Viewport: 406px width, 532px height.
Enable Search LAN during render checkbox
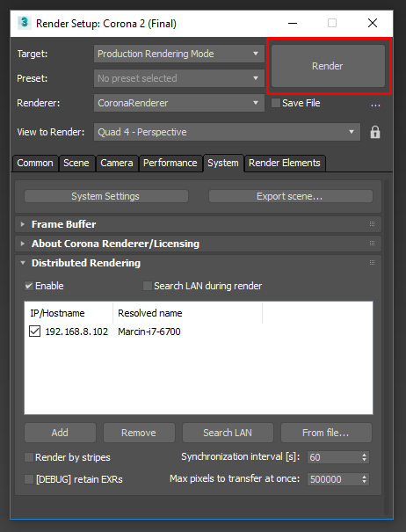[148, 286]
